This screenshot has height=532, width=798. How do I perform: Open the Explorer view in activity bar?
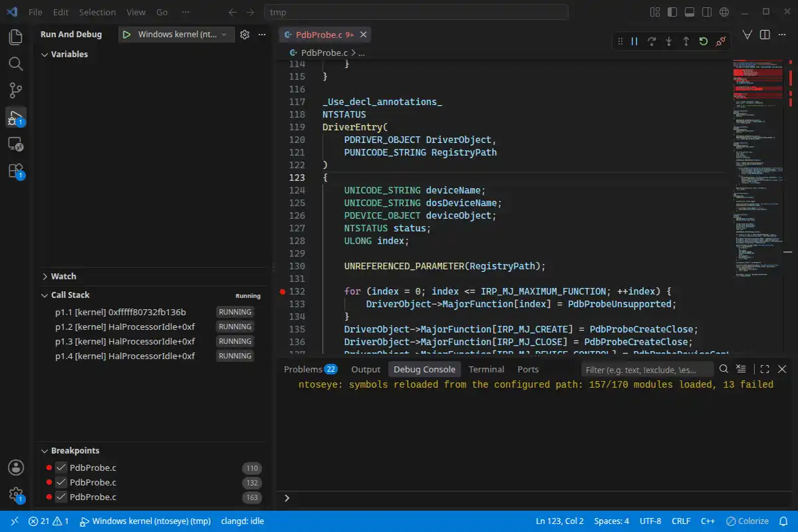click(x=16, y=37)
